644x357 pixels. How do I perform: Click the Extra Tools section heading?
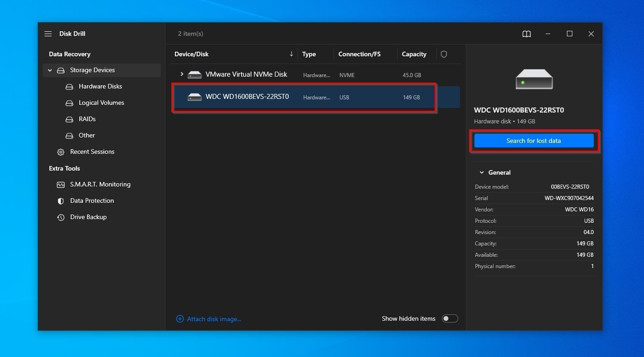[x=64, y=168]
